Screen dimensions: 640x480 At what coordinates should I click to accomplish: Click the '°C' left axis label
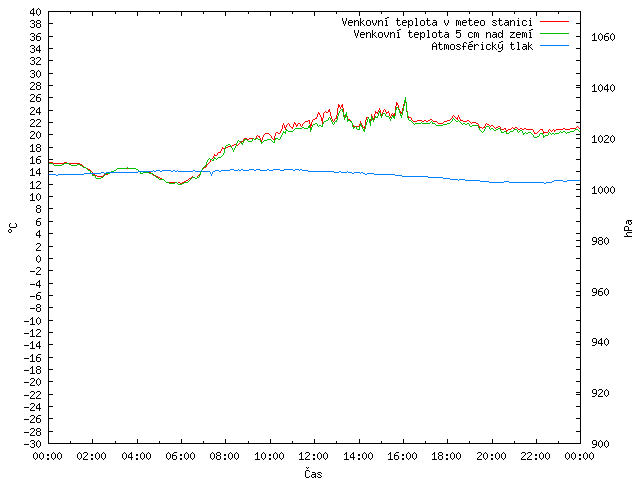(13, 228)
